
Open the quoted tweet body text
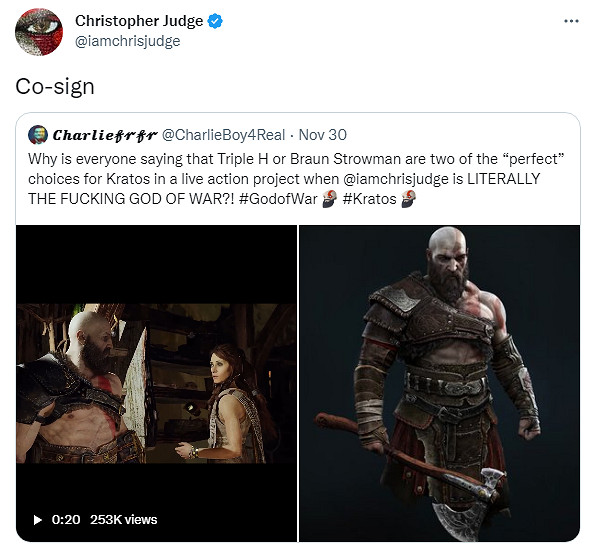(x=296, y=179)
